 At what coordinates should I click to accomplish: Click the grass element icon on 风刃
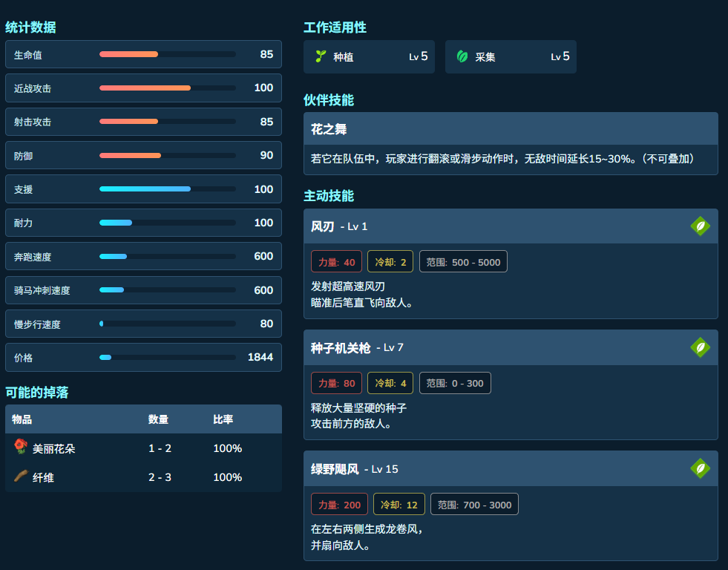(x=700, y=226)
